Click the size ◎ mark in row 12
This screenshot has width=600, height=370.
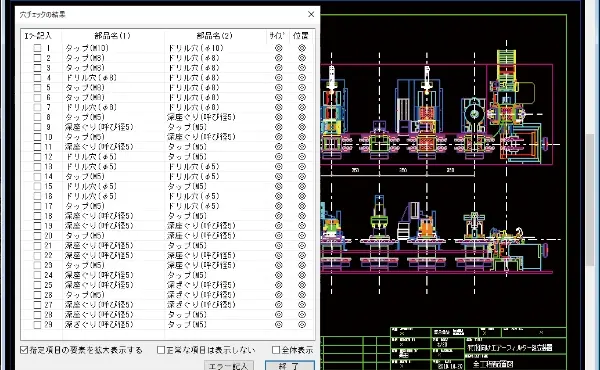pos(279,156)
